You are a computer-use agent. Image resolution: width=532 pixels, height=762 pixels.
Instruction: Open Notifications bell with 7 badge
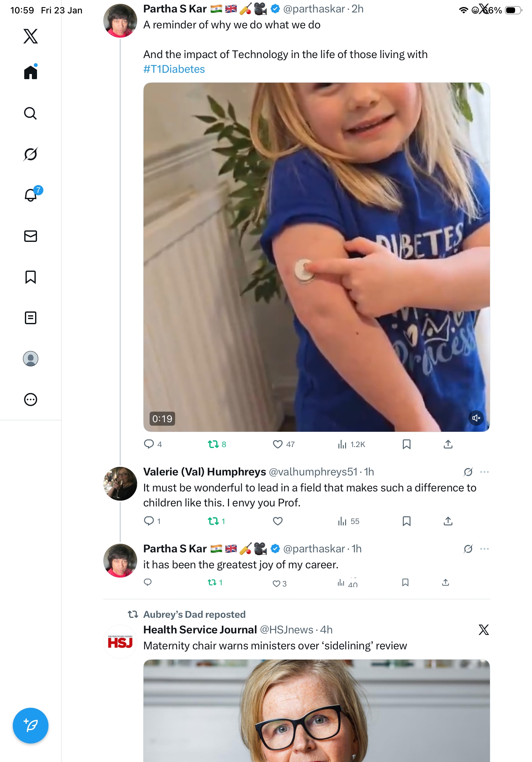[31, 195]
